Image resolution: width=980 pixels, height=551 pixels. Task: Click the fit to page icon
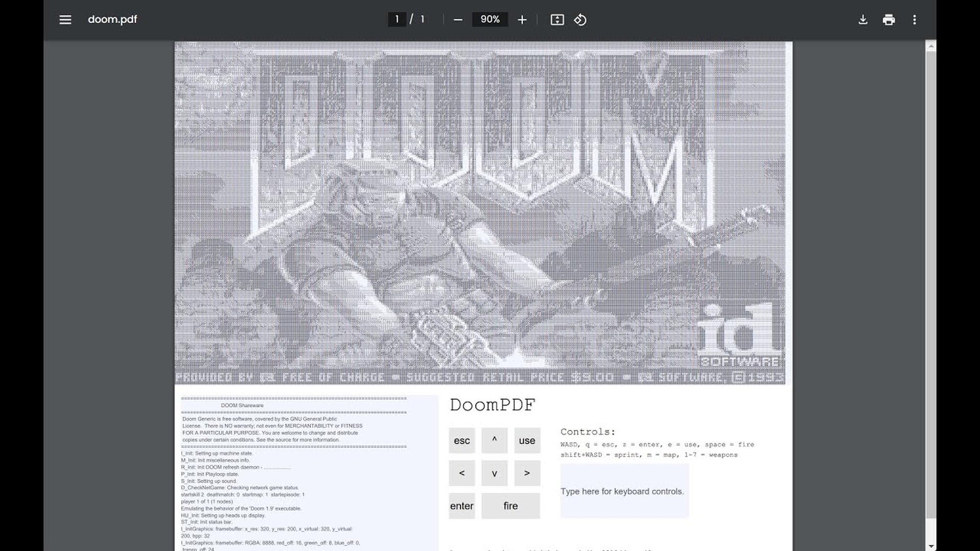(x=557, y=19)
